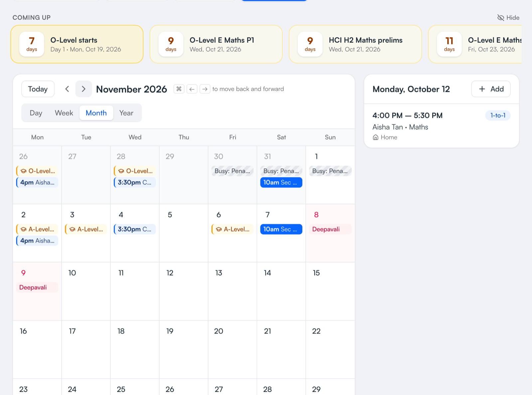Switch to Week view
532x395 pixels.
pyautogui.click(x=64, y=113)
